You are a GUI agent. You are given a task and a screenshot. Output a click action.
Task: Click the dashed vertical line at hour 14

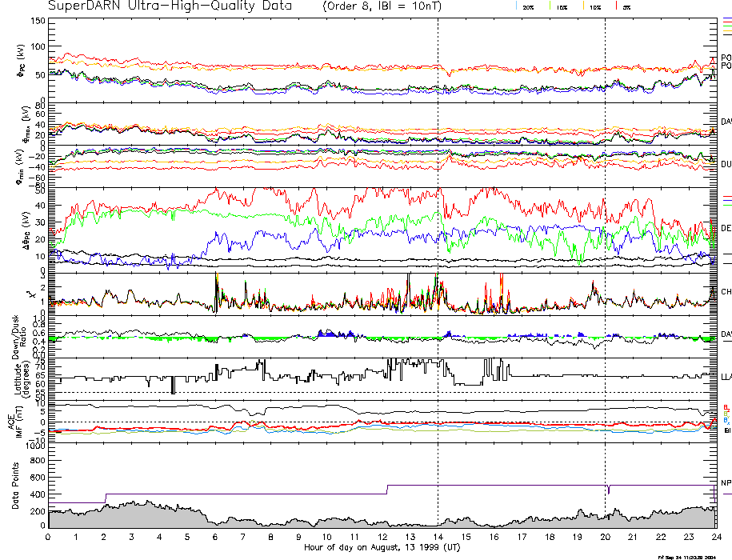(438, 240)
